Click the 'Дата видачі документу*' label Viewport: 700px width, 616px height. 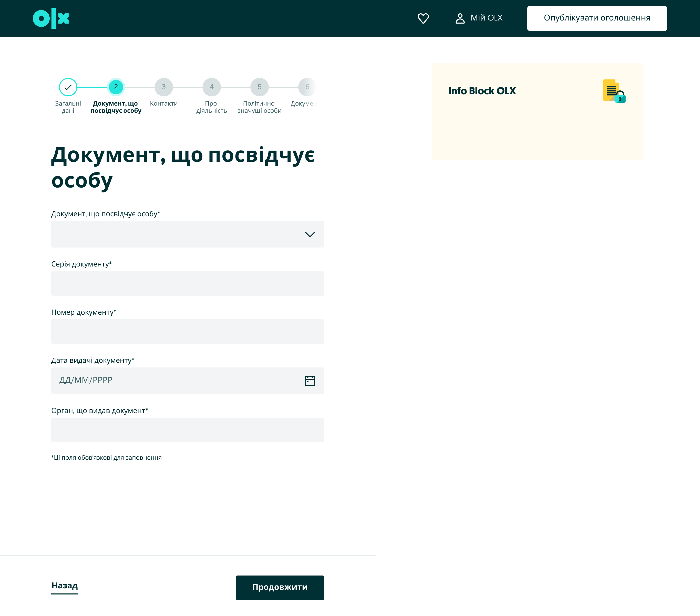[93, 360]
